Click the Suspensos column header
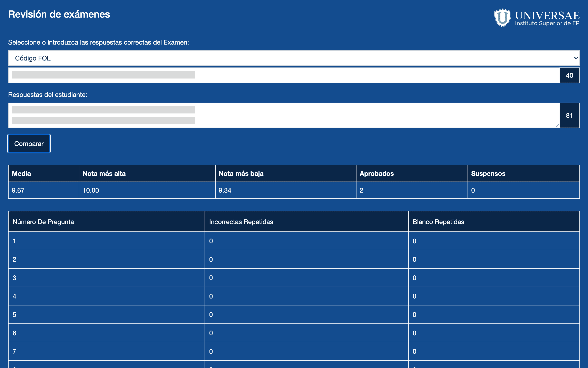The image size is (588, 368). [524, 174]
